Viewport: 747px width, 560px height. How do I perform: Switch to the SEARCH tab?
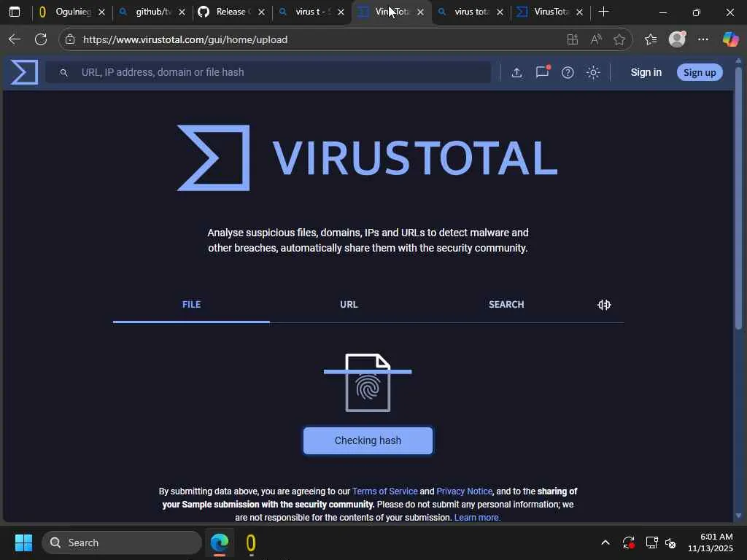coord(506,305)
